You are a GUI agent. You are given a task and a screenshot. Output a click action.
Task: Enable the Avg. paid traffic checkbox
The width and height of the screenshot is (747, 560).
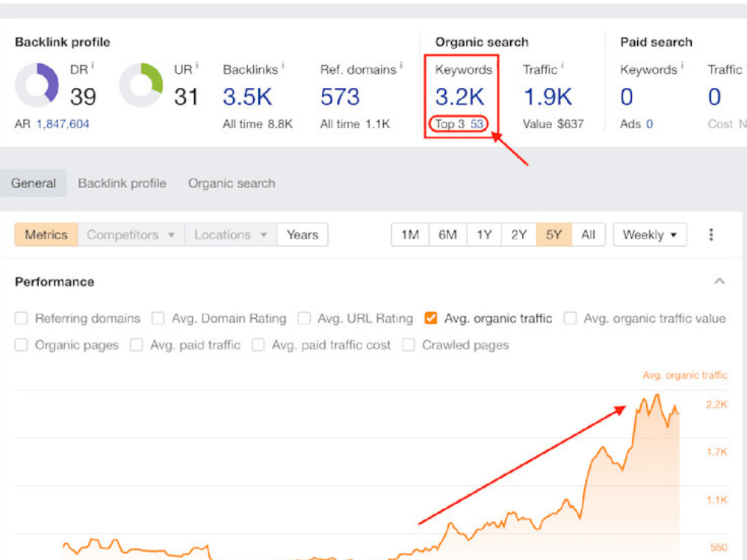[x=137, y=345]
